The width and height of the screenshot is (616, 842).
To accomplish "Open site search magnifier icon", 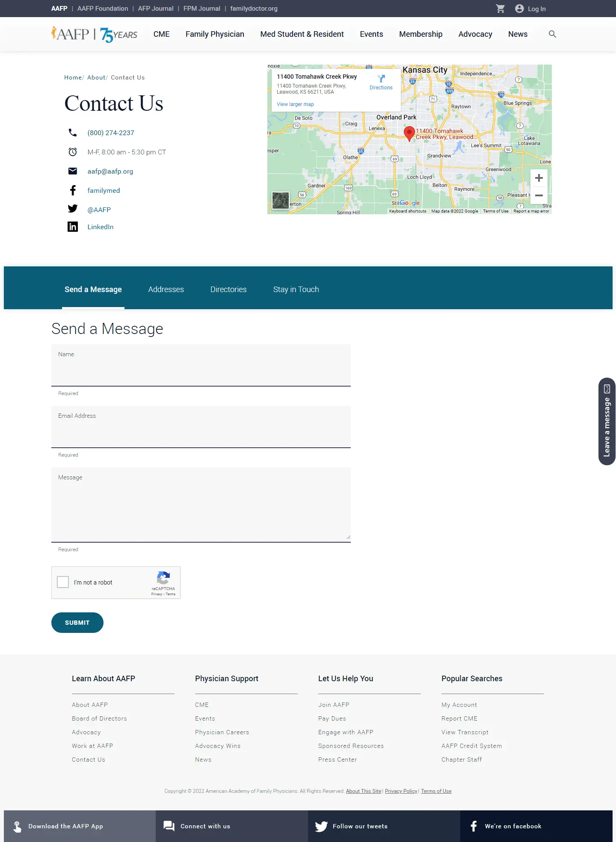I will click(552, 34).
